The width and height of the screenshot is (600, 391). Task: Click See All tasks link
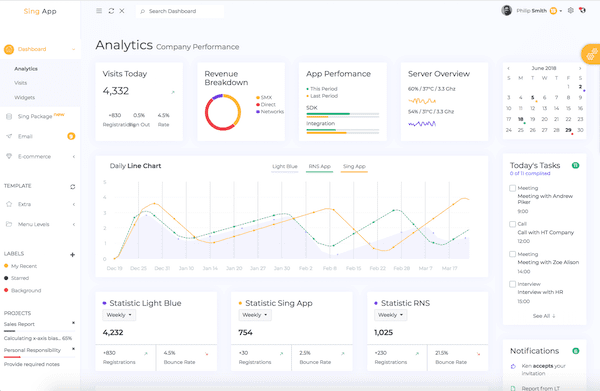[544, 316]
